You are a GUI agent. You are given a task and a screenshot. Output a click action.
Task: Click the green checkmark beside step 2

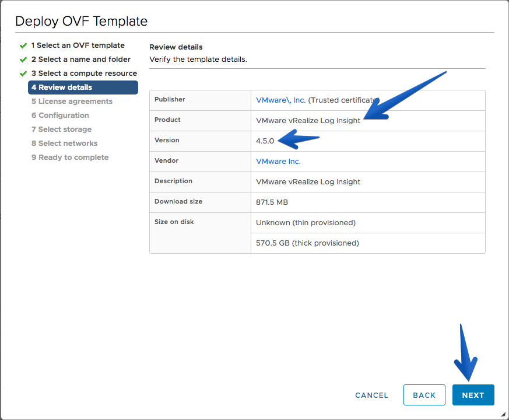coord(23,60)
